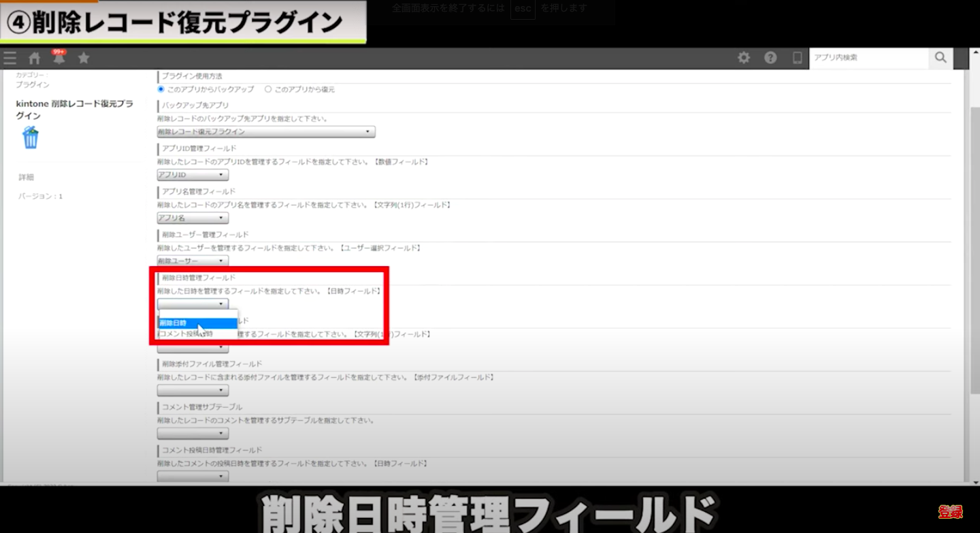Expand the アプリID field dropdown
The height and width of the screenshot is (533, 980).
[x=193, y=175]
